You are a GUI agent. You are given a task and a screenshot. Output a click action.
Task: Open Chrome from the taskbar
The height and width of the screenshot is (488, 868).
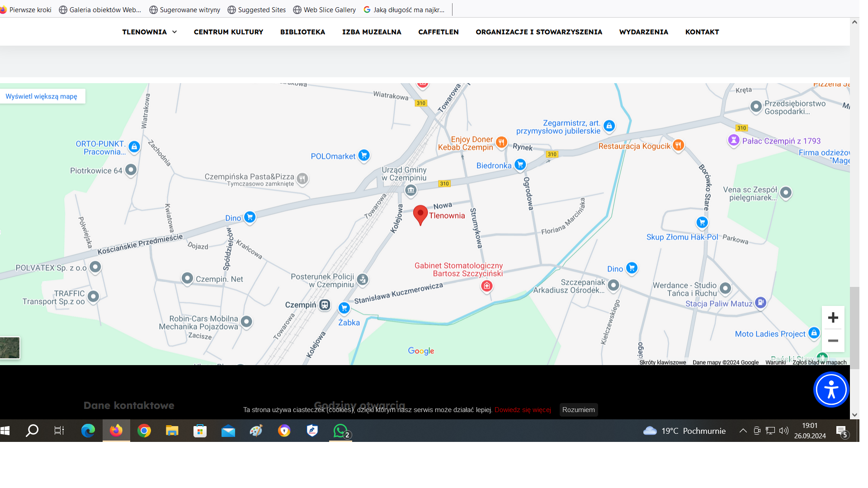coord(144,431)
